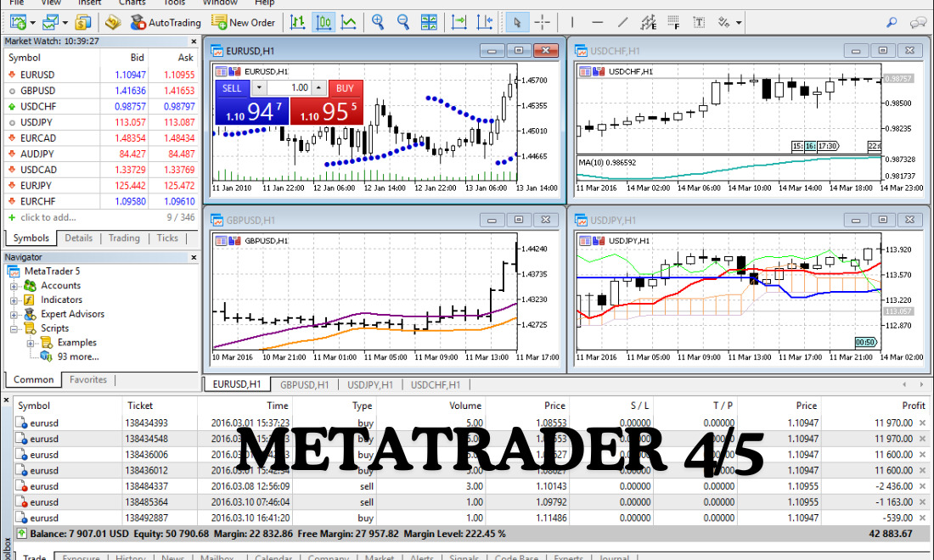Expand the Expert Advisors node
The height and width of the screenshot is (560, 934).
pos(14,315)
